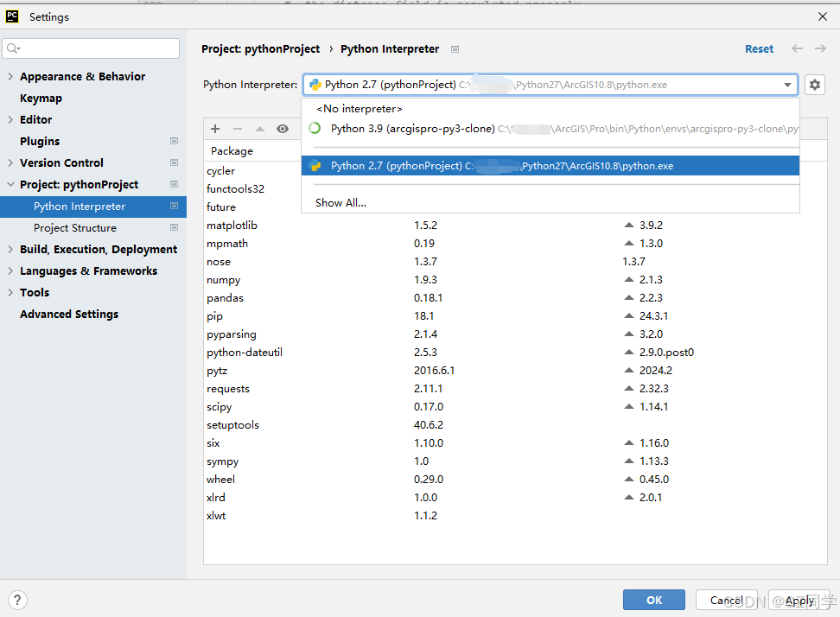Toggle the show early releases eye icon
Screen dimensions: 840x617
283,129
